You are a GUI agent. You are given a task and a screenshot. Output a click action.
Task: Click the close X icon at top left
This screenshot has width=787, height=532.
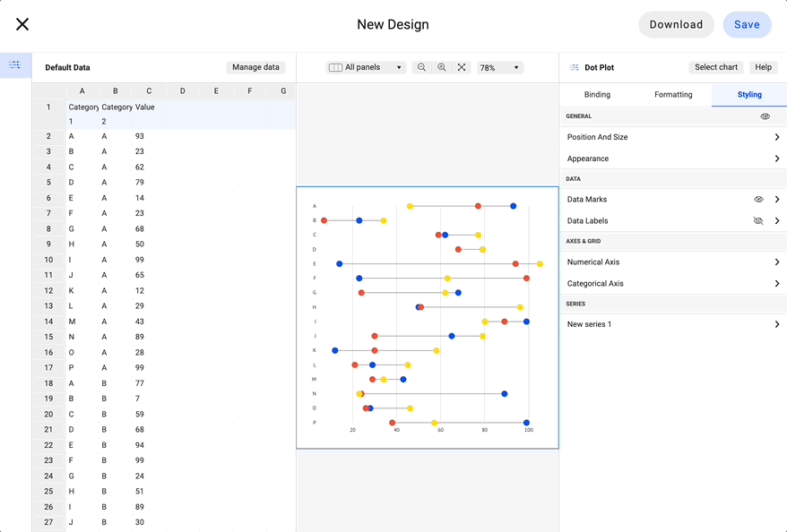tap(22, 24)
